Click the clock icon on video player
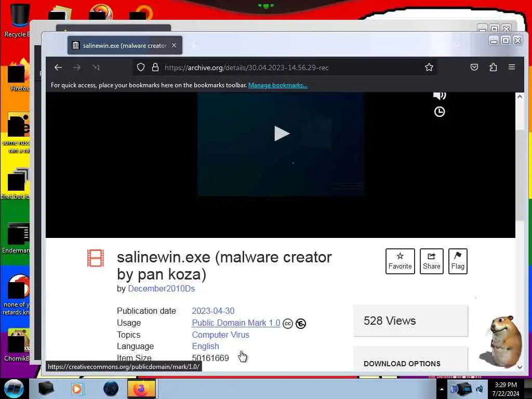 coord(440,112)
